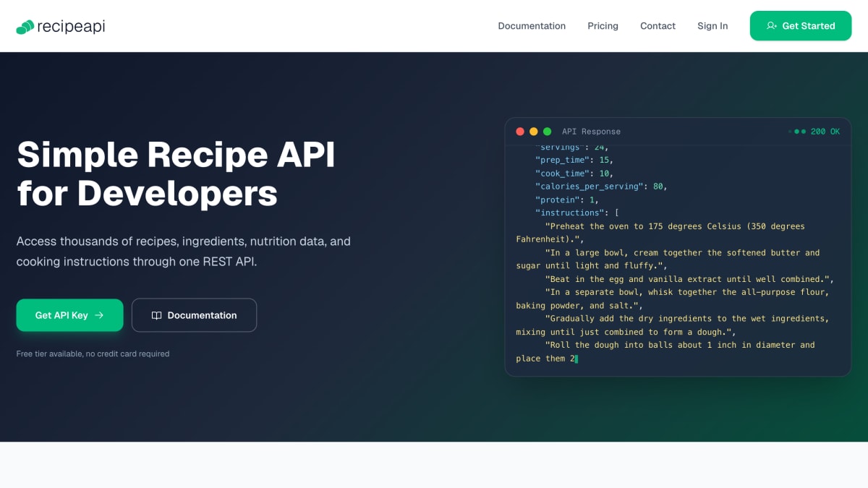The height and width of the screenshot is (488, 868).
Task: Click arrow icon in Get API Key
Action: 99,315
